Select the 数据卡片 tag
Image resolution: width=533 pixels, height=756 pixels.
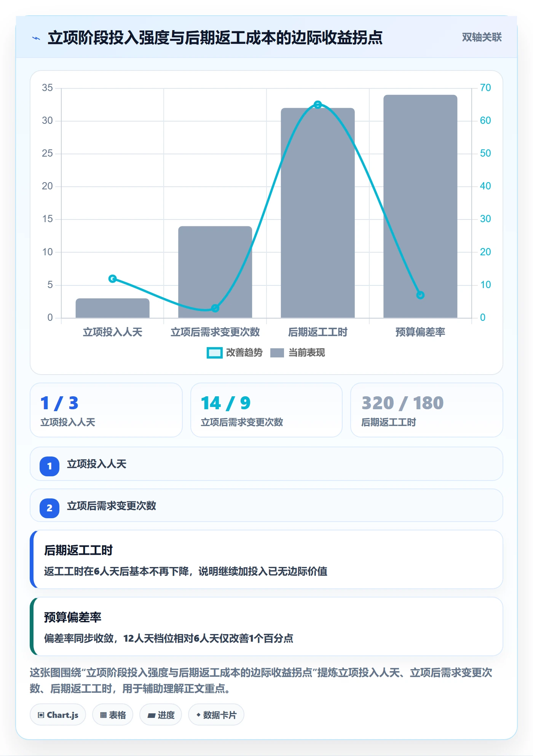pyautogui.click(x=216, y=715)
